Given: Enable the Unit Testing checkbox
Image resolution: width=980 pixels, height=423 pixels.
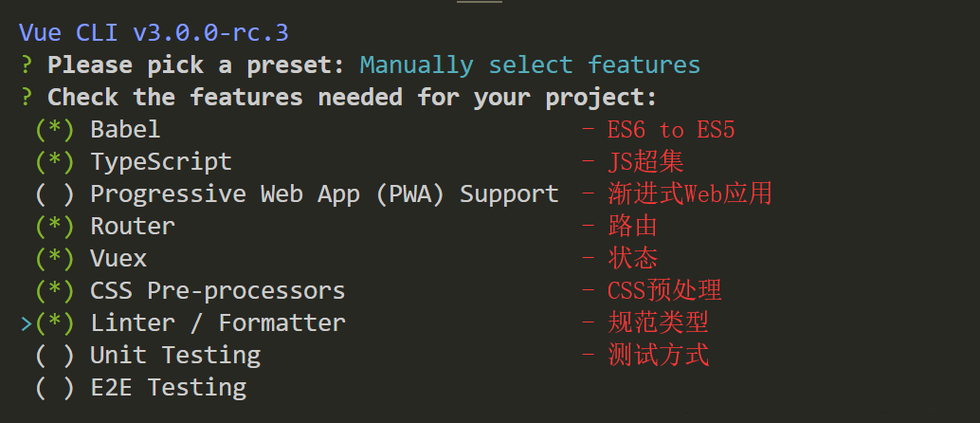Looking at the screenshot, I should [55, 355].
